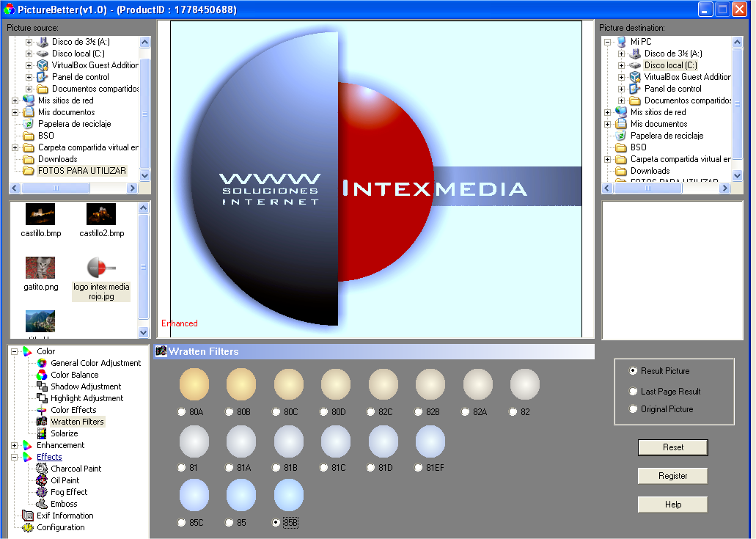Select the 80A filter radio button
Viewport: 756px width, 539px height.
pos(181,411)
